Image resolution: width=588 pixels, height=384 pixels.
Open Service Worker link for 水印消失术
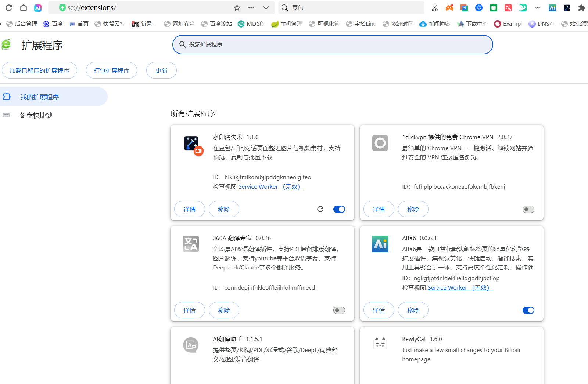(271, 187)
